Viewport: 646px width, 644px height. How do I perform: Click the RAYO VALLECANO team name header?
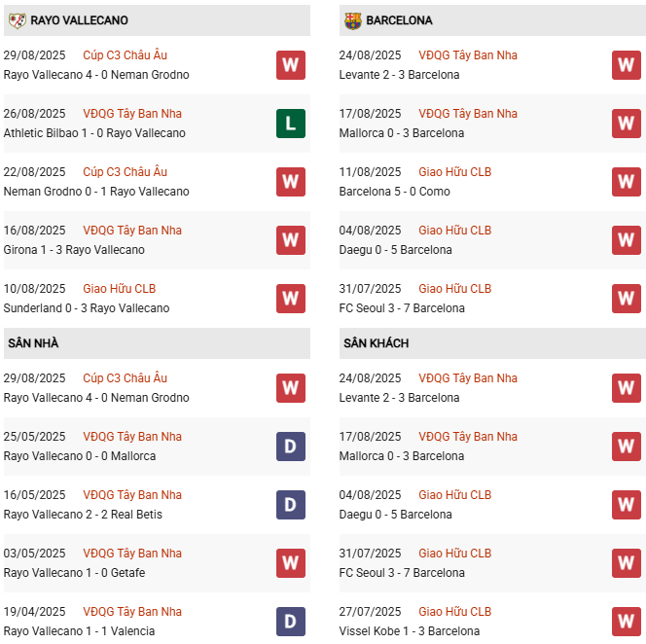[x=79, y=20]
